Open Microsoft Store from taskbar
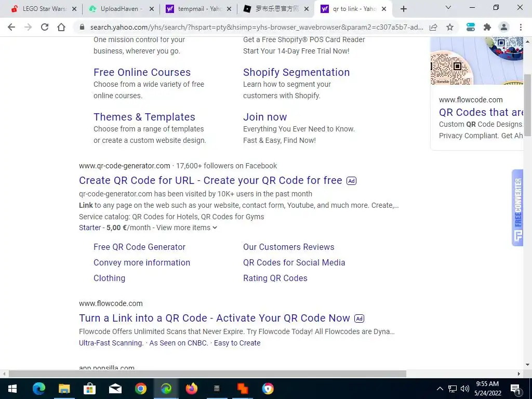Viewport: 532px width, 399px height. click(89, 389)
